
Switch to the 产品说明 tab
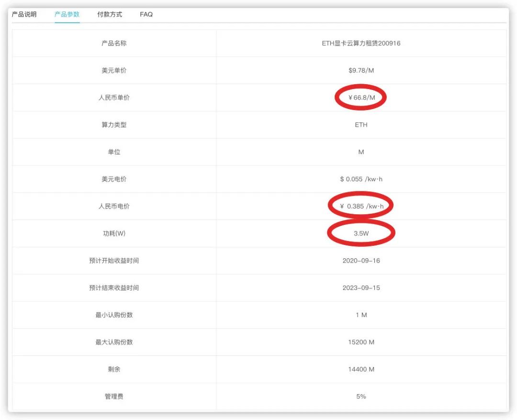[x=24, y=14]
